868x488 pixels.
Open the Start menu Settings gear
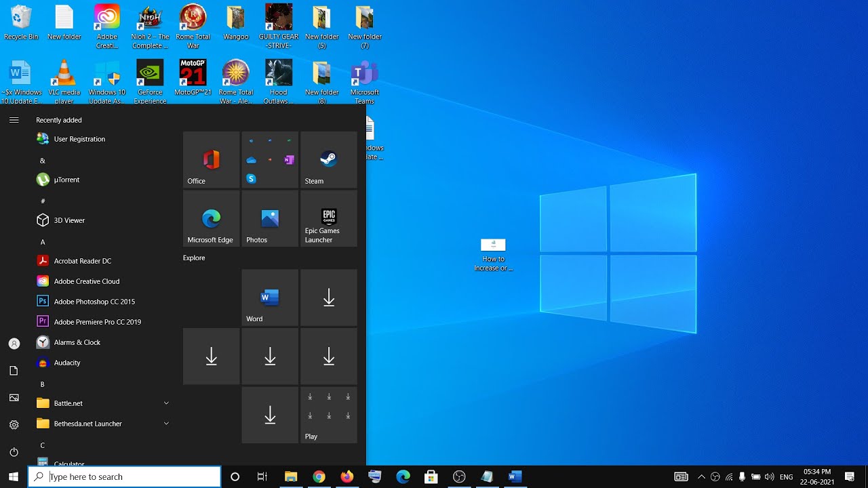pyautogui.click(x=14, y=425)
